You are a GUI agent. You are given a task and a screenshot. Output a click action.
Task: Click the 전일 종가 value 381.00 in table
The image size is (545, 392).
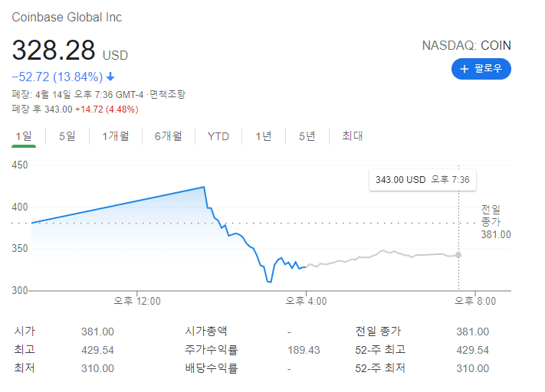[x=472, y=332]
